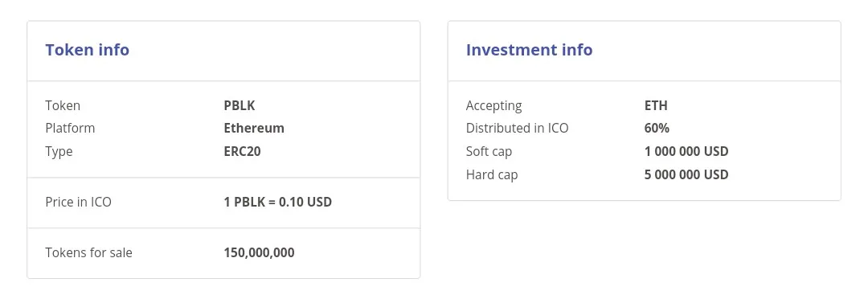Viewport: 868px width, 299px height.
Task: Select the 60% distributed value
Action: [657, 128]
